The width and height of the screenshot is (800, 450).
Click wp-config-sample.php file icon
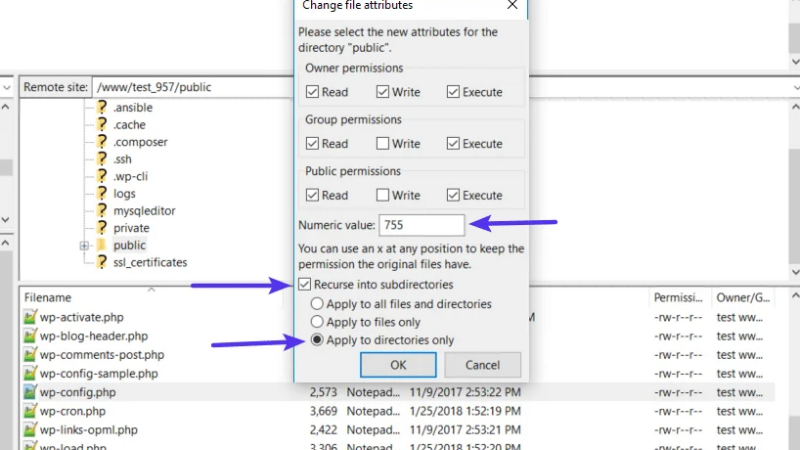click(x=30, y=373)
